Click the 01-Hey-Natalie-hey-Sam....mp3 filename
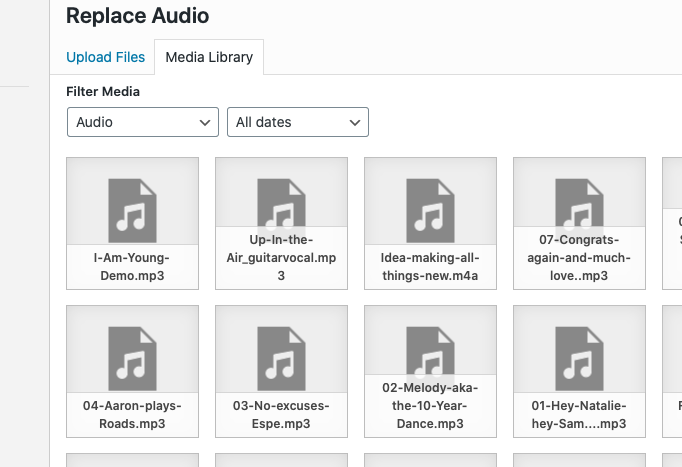The width and height of the screenshot is (682, 467). pyautogui.click(x=579, y=414)
